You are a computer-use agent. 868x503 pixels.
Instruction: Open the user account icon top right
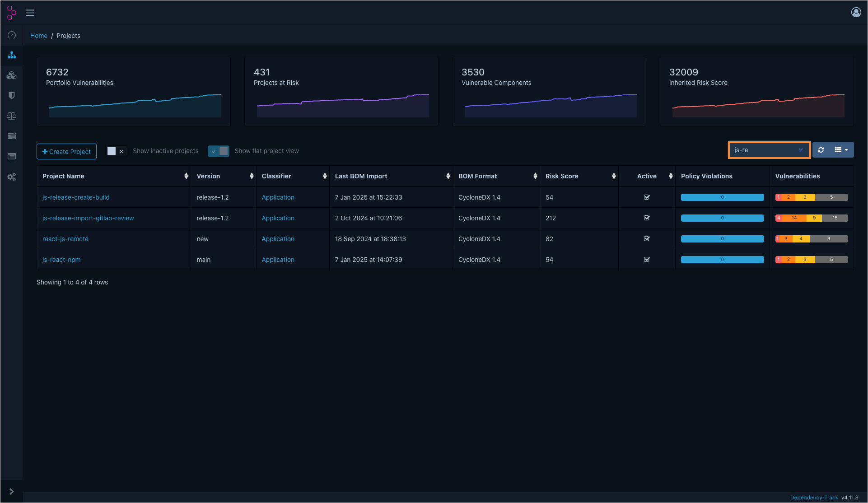[x=856, y=12]
